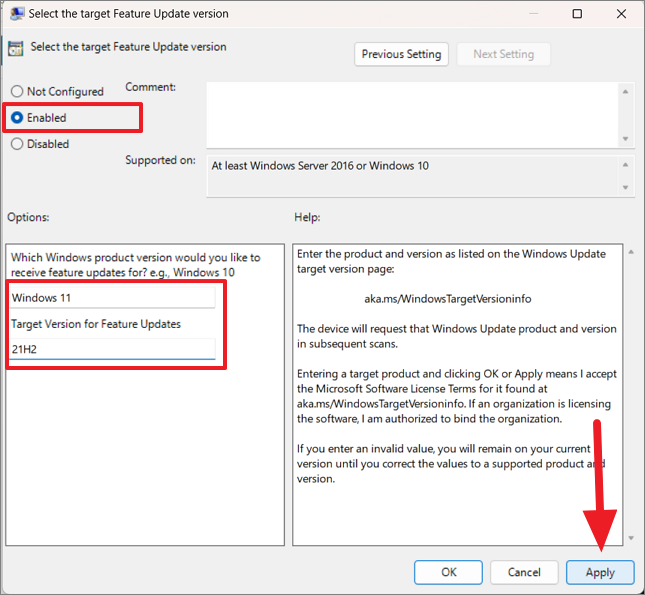Click the 'Which Windows product version' prompt text
The height and width of the screenshot is (595, 645).
point(136,265)
